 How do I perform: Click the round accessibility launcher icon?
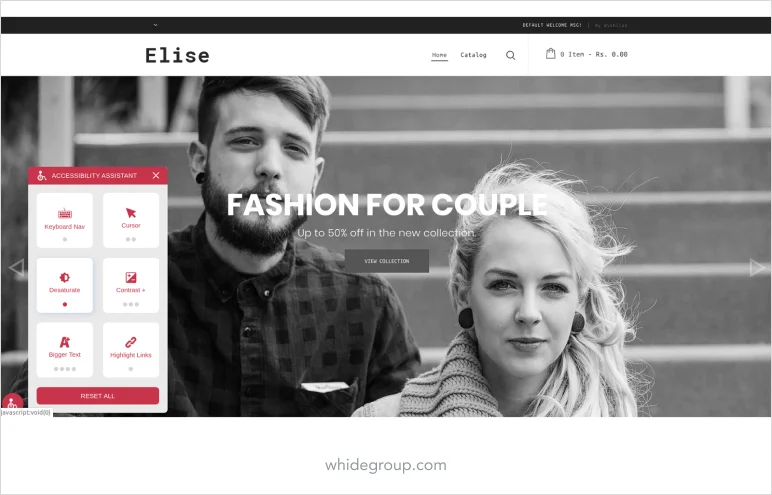[x=12, y=403]
